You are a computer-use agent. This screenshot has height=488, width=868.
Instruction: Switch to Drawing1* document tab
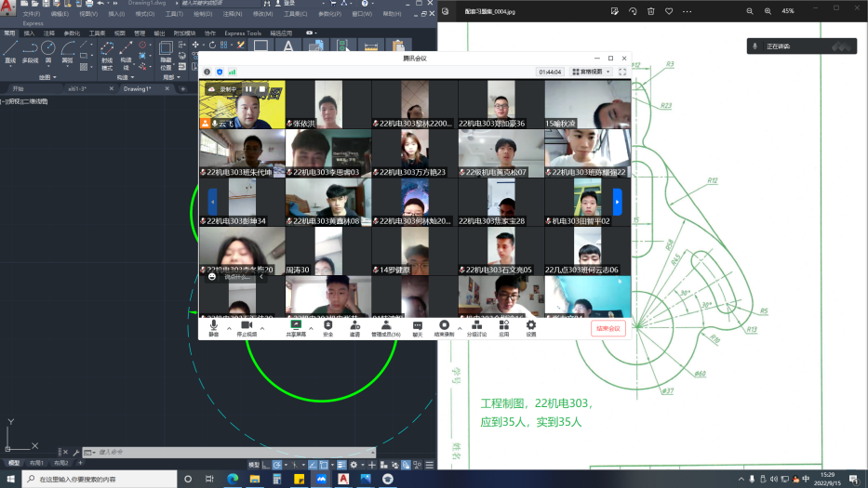click(x=138, y=88)
